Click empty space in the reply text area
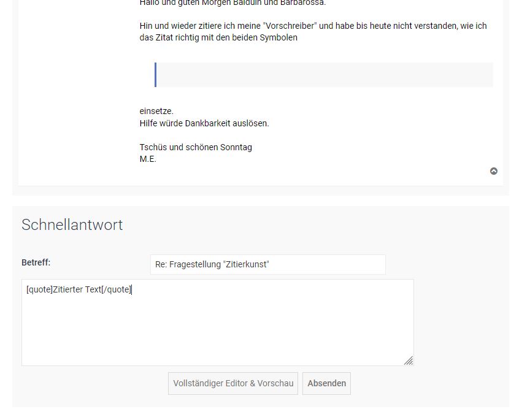The image size is (522, 420). pos(217,331)
